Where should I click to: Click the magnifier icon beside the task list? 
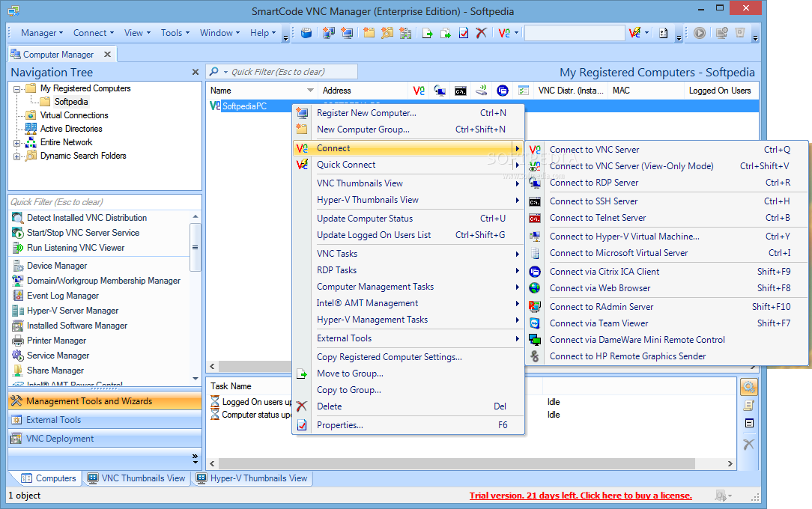749,386
